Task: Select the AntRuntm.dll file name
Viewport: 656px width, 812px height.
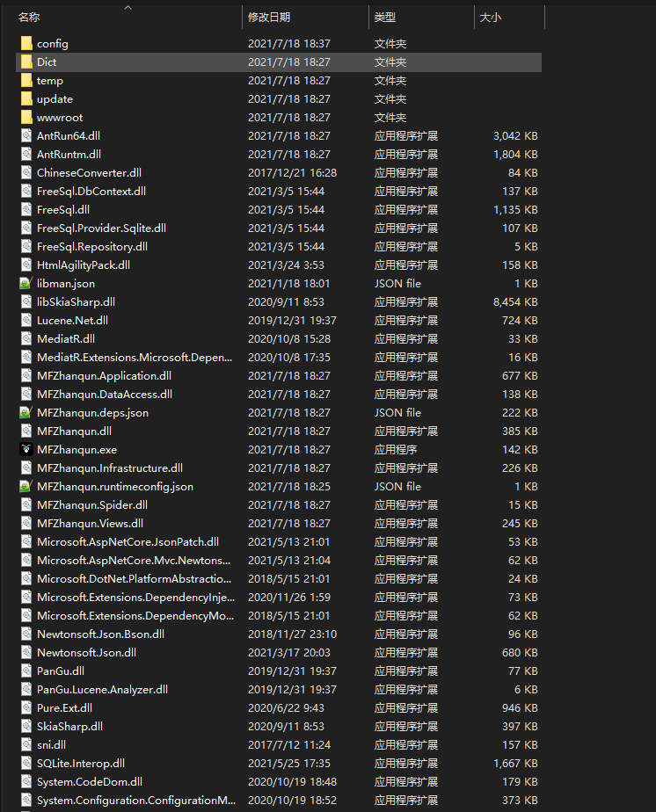Action: pos(69,155)
